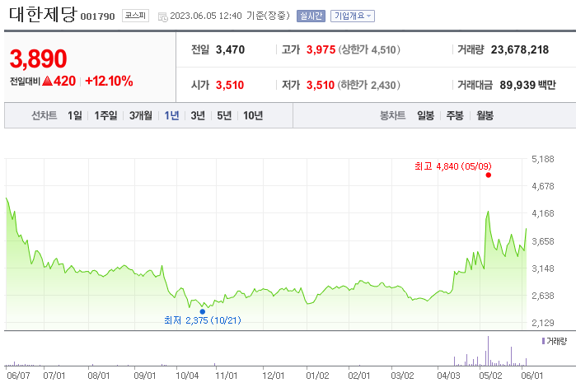Switch to 월봉 candlestick chart
Image resolution: width=576 pixels, height=392 pixels.
click(x=485, y=115)
